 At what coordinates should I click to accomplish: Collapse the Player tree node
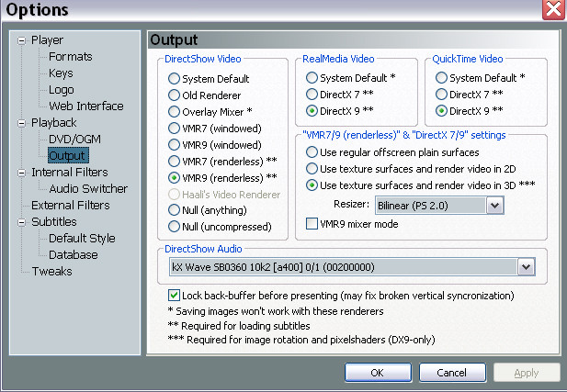(x=22, y=40)
